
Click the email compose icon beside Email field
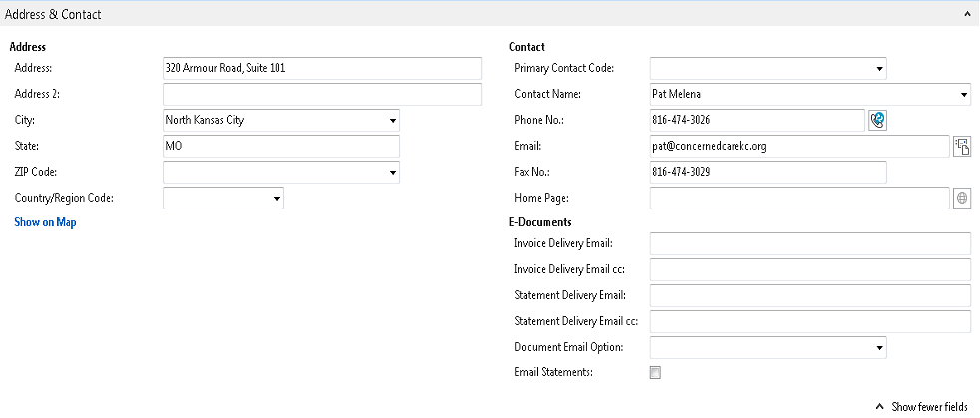[961, 147]
